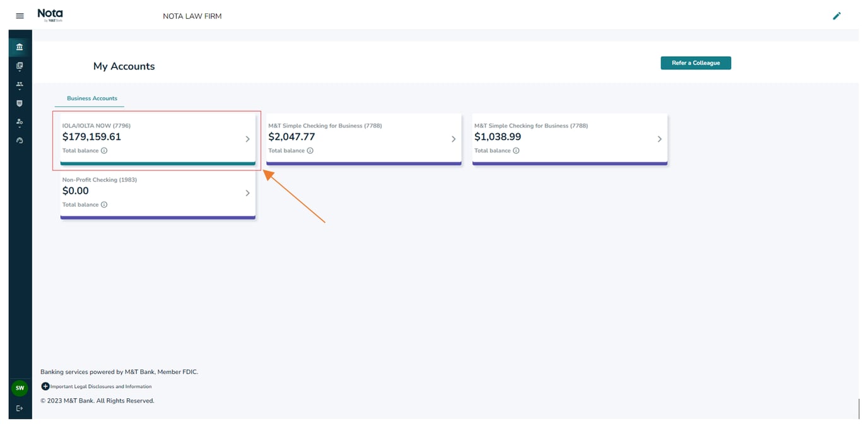
Task: Open the hamburger navigation menu icon
Action: point(20,15)
